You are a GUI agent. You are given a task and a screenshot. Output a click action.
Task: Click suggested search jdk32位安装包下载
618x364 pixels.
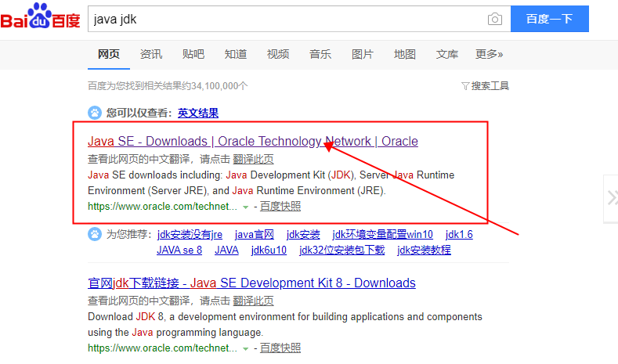342,250
